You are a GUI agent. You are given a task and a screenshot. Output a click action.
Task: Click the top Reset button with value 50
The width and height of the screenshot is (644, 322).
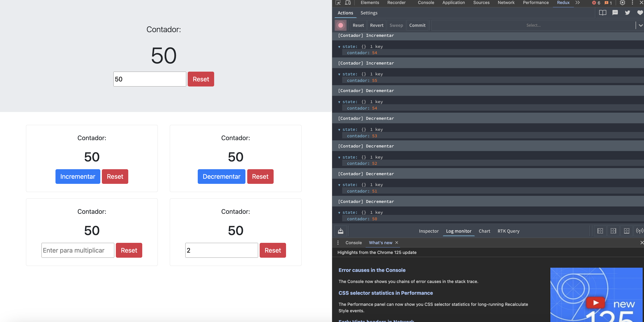click(201, 79)
